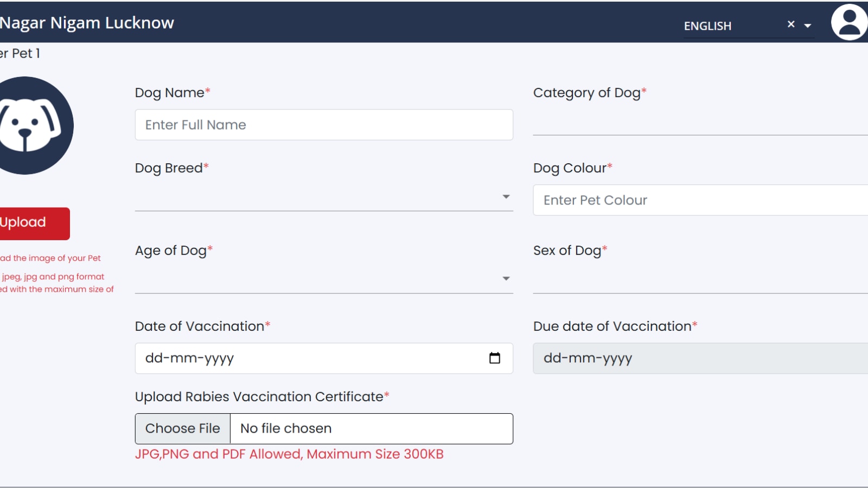The width and height of the screenshot is (868, 488).
Task: Open the Sex of Dog field
Action: [x=700, y=282]
